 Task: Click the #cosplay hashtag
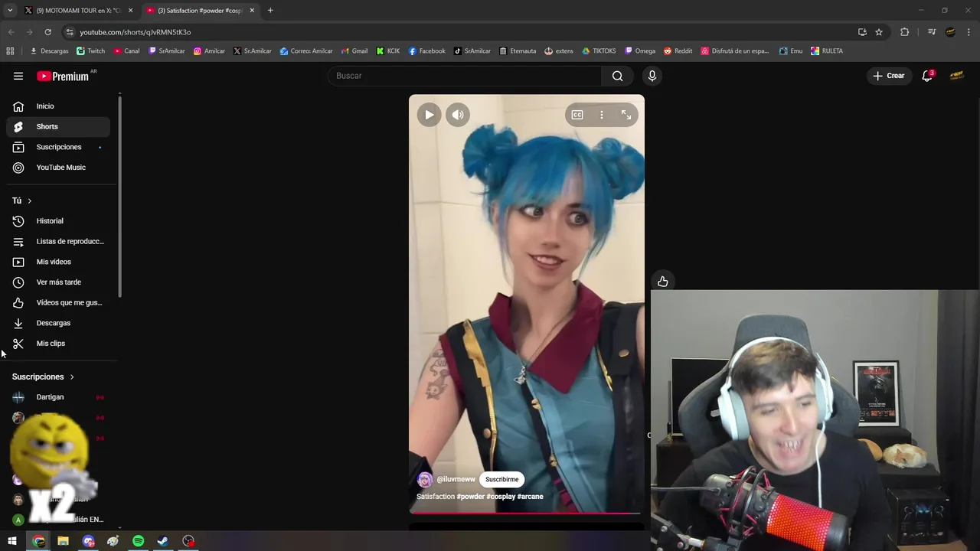point(501,497)
